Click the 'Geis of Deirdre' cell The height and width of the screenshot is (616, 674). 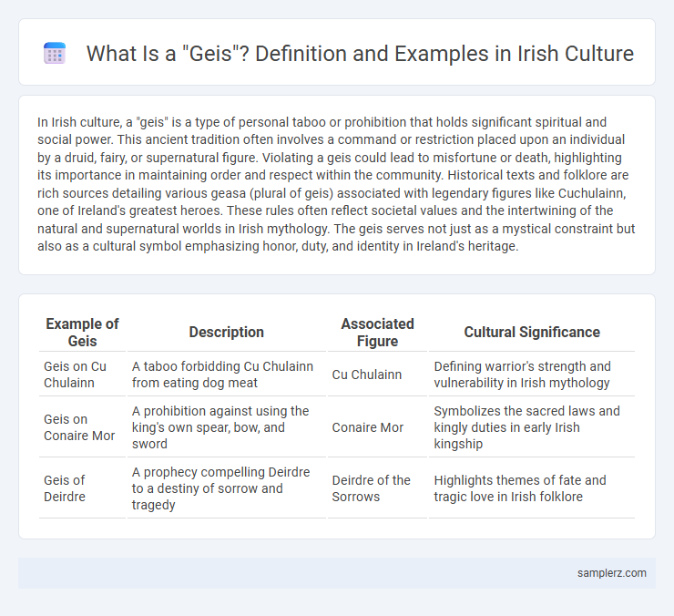point(82,488)
